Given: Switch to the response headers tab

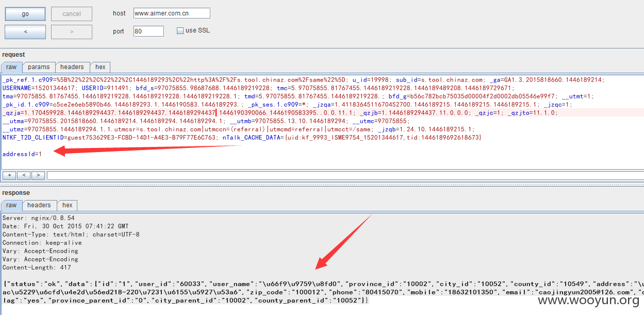Looking at the screenshot, I should click(39, 205).
